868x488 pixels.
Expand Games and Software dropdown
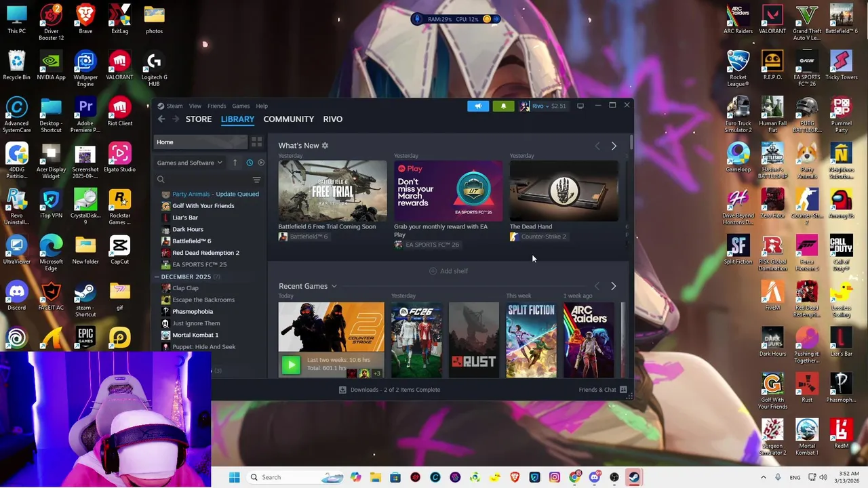click(190, 163)
